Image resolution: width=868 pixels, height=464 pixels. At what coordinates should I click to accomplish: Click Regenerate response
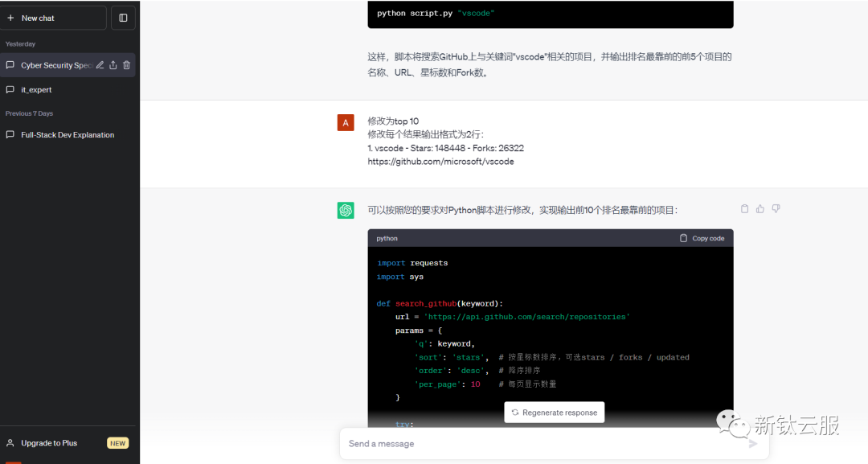554,413
